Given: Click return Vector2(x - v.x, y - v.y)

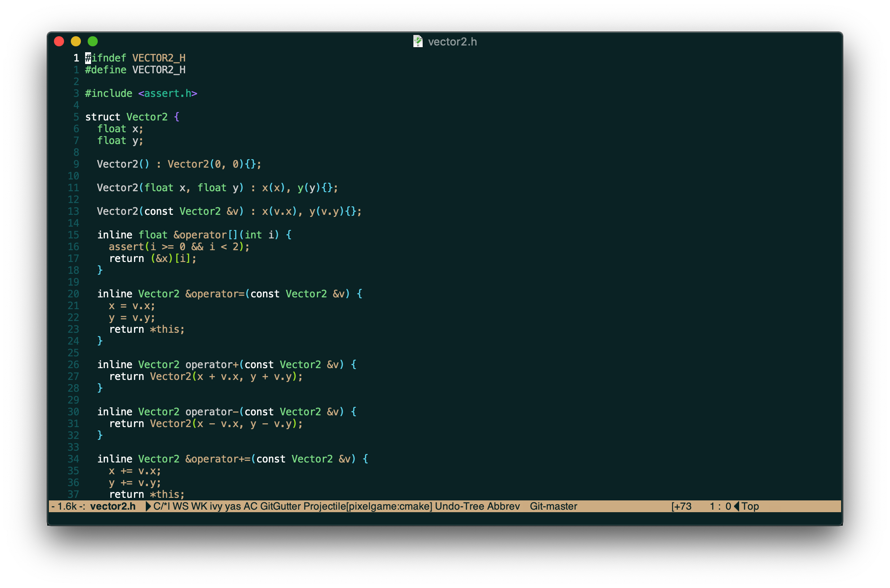Looking at the screenshot, I should click(206, 423).
